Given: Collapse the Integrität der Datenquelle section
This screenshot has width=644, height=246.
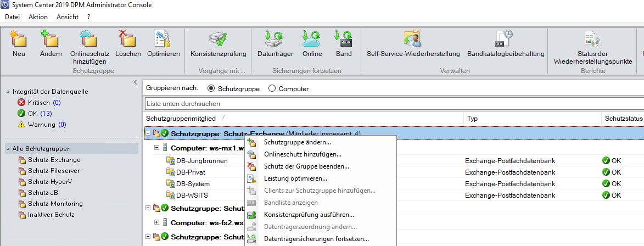Looking at the screenshot, I should click(x=9, y=92).
